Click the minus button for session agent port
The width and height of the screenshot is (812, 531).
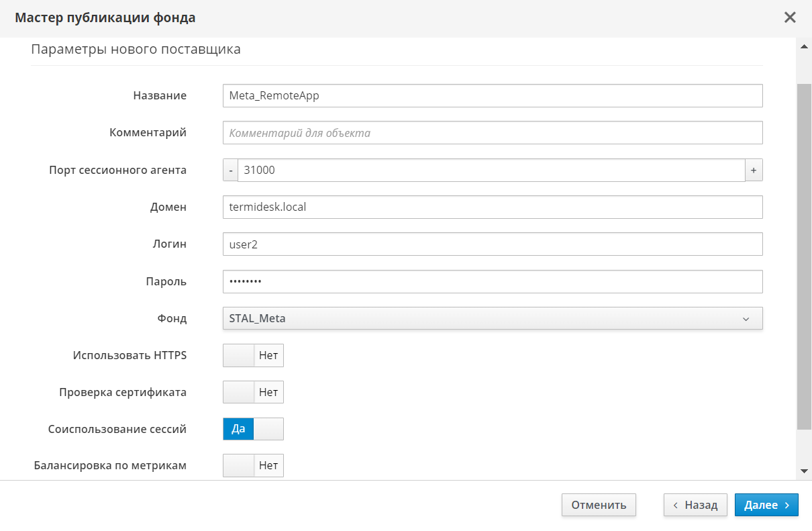[x=230, y=171]
